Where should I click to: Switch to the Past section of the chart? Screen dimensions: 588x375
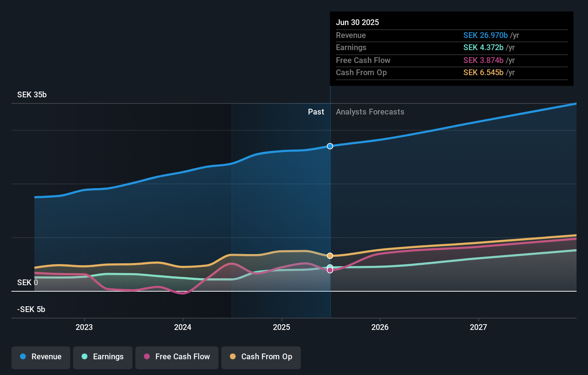[315, 112]
